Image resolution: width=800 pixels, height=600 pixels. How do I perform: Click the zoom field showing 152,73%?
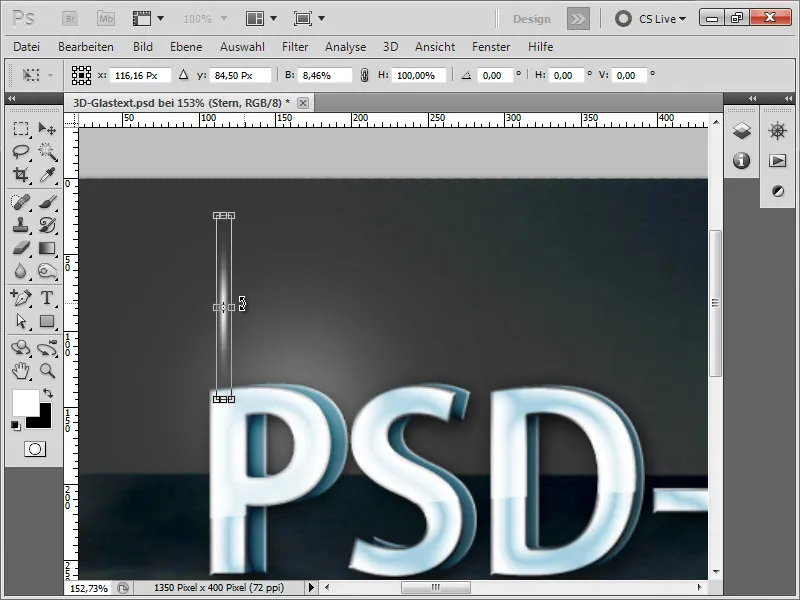(x=89, y=588)
